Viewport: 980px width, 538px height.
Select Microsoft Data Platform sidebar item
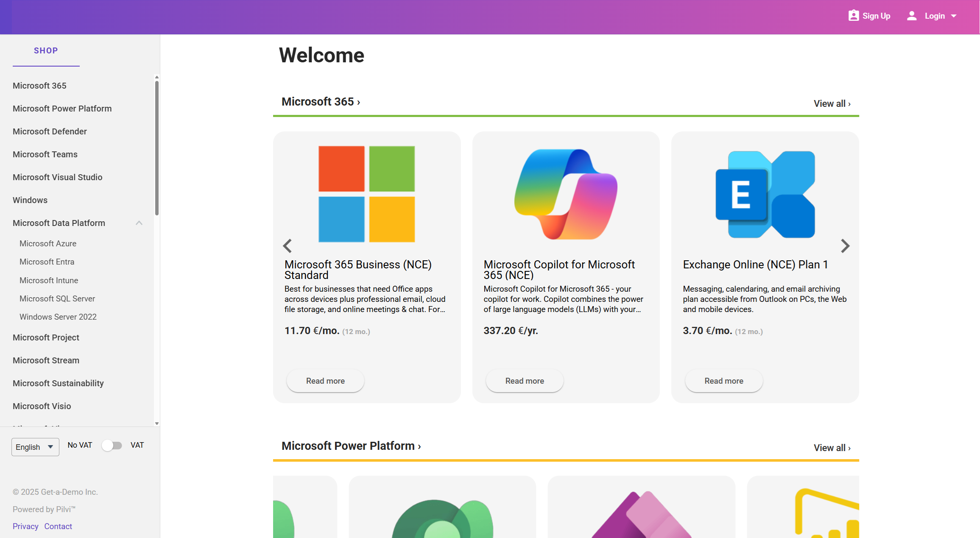59,223
